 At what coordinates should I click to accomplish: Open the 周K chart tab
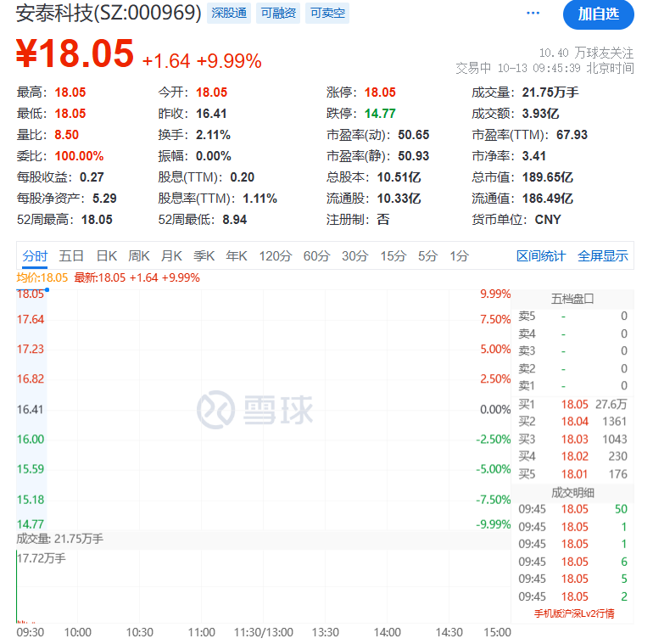[139, 255]
